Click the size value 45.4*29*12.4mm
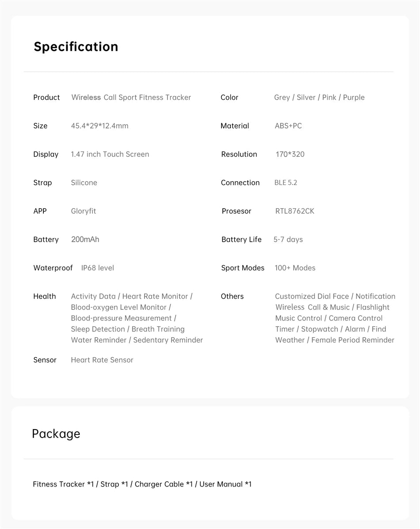Viewport: 420px width, 529px height. [99, 126]
